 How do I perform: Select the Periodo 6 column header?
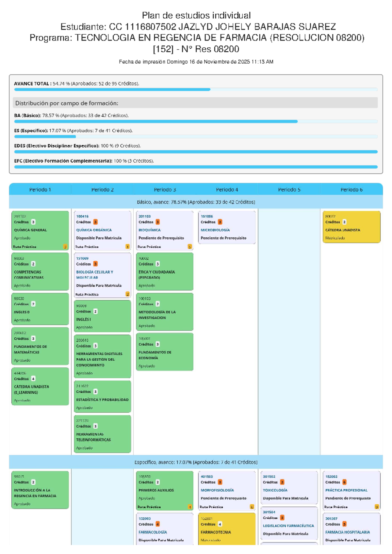351,189
